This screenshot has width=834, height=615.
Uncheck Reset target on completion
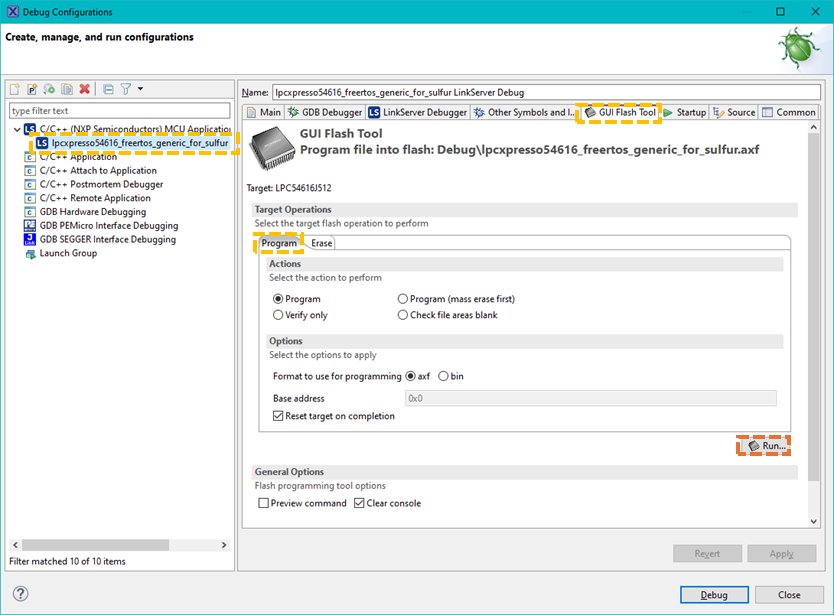pyautogui.click(x=278, y=416)
